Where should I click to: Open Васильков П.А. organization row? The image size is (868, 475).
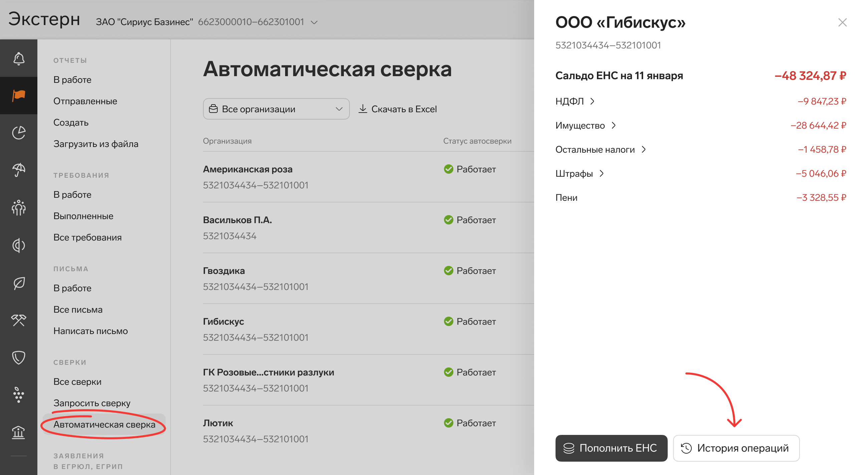coord(368,228)
